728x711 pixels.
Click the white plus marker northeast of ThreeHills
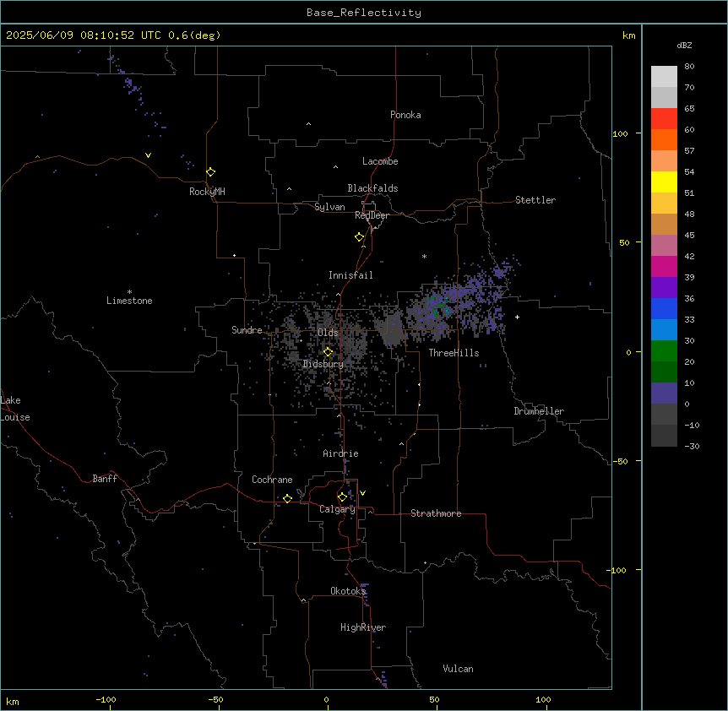[517, 317]
